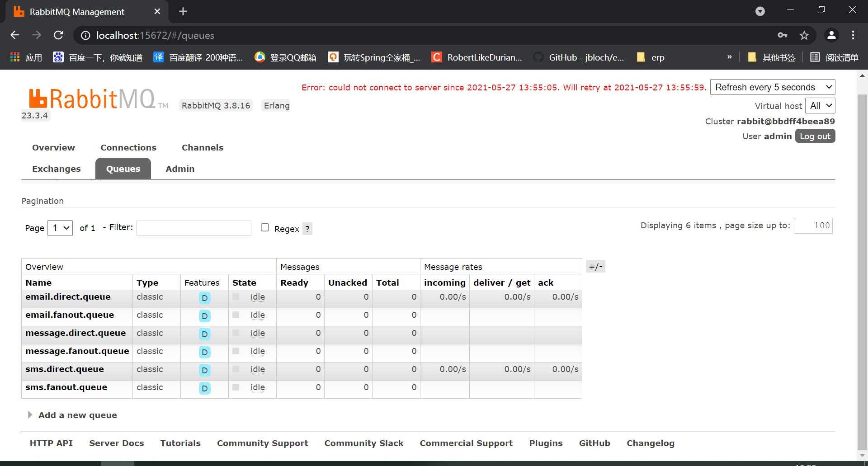Image resolution: width=868 pixels, height=466 pixels.
Task: Click the D feature badge for email.direct.queue
Action: click(205, 298)
